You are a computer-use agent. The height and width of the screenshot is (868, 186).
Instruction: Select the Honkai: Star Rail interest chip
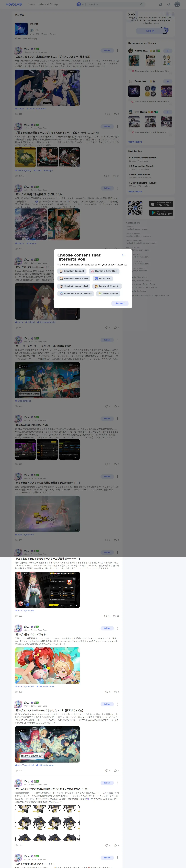point(104,271)
